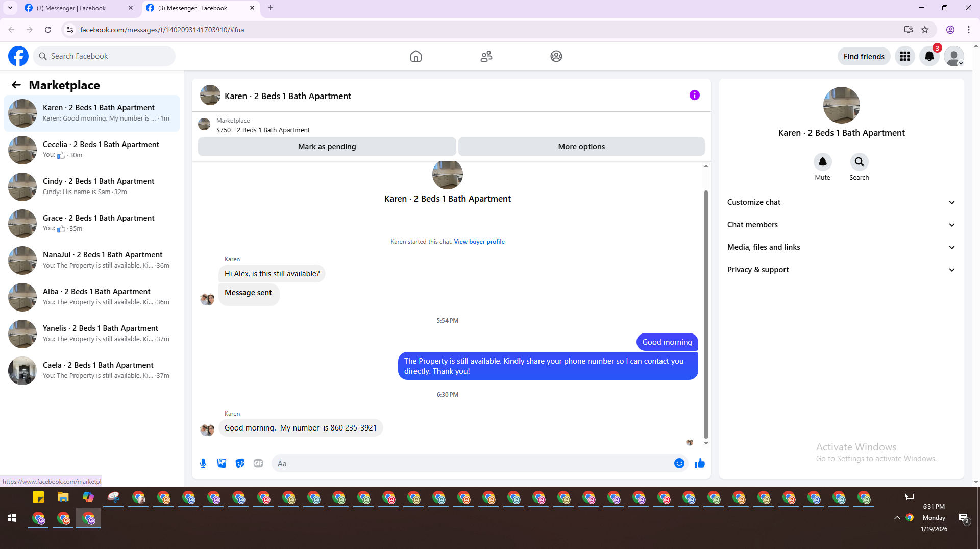Send a thumbs-up like

[700, 463]
